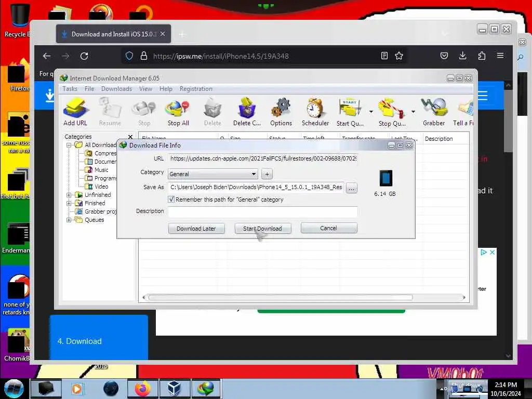Open the File menu in IDM

coord(89,89)
